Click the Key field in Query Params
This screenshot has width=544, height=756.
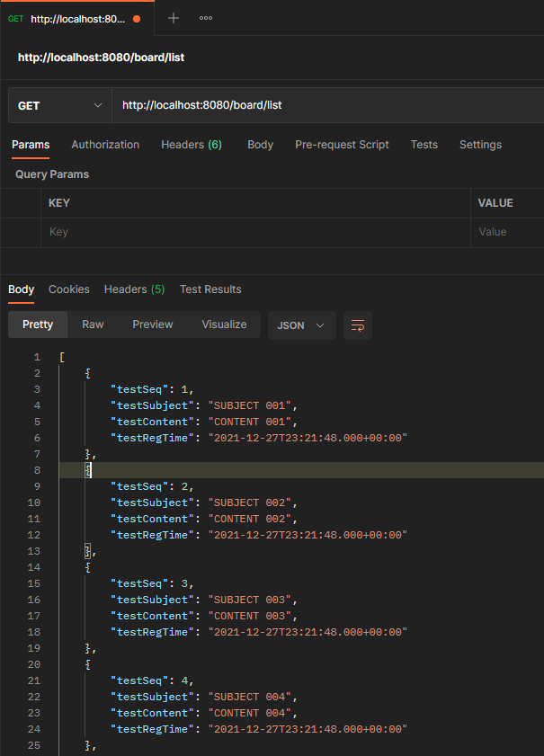tap(256, 232)
